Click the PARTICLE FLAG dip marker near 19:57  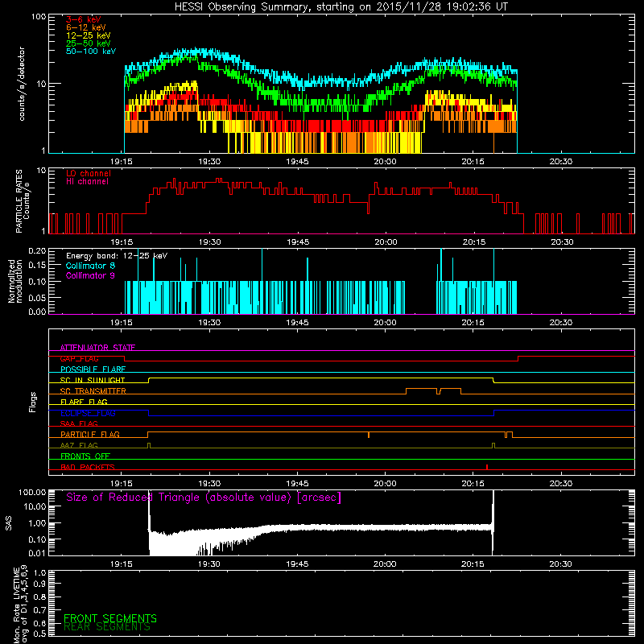click(x=369, y=435)
